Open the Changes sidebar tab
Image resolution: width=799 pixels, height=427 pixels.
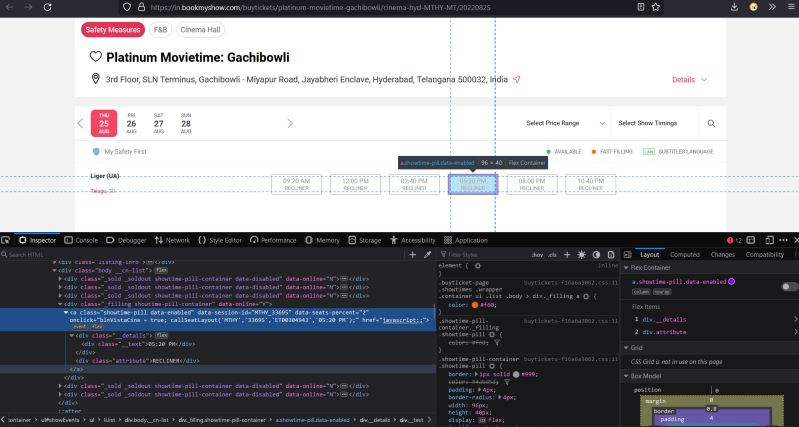coord(723,255)
